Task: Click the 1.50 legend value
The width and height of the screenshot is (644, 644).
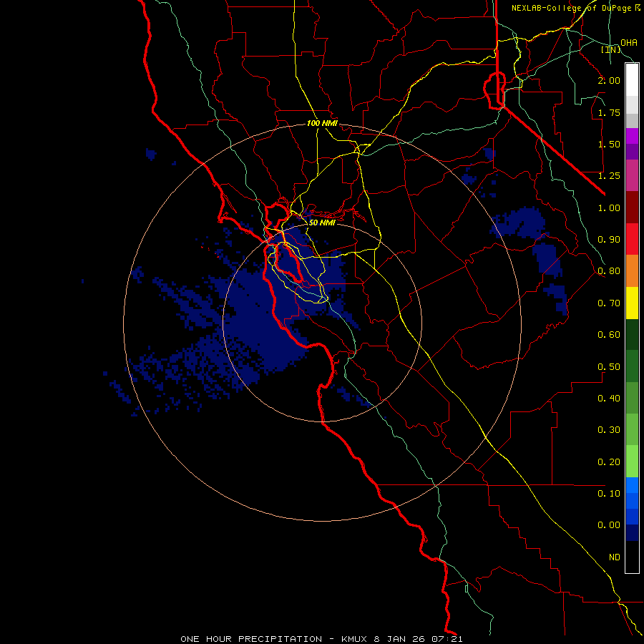Action: [609, 144]
